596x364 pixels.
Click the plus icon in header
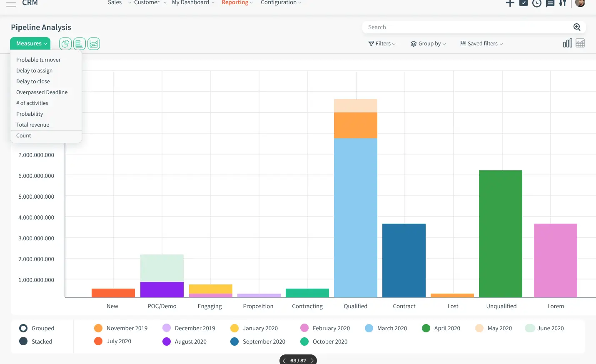click(510, 3)
